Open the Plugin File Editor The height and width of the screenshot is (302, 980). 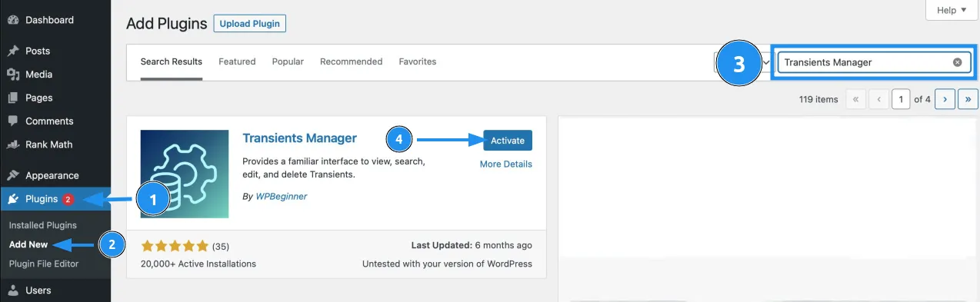(x=44, y=264)
